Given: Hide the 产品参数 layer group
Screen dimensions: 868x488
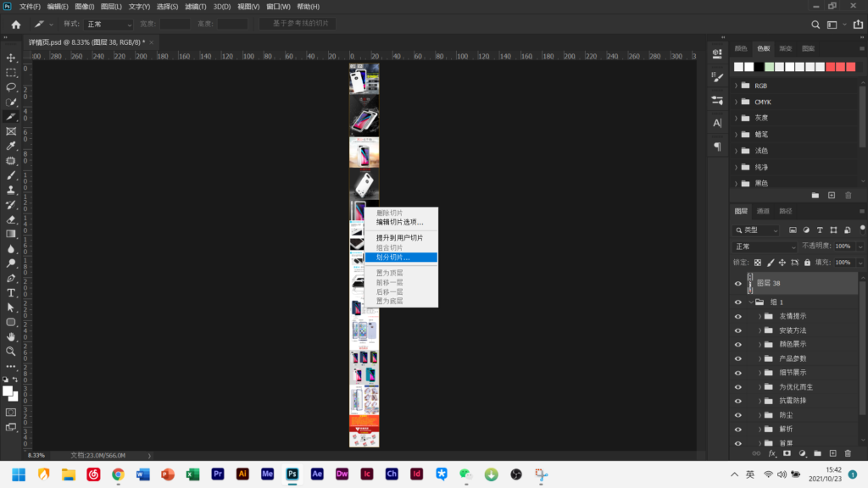Looking at the screenshot, I should (x=737, y=358).
